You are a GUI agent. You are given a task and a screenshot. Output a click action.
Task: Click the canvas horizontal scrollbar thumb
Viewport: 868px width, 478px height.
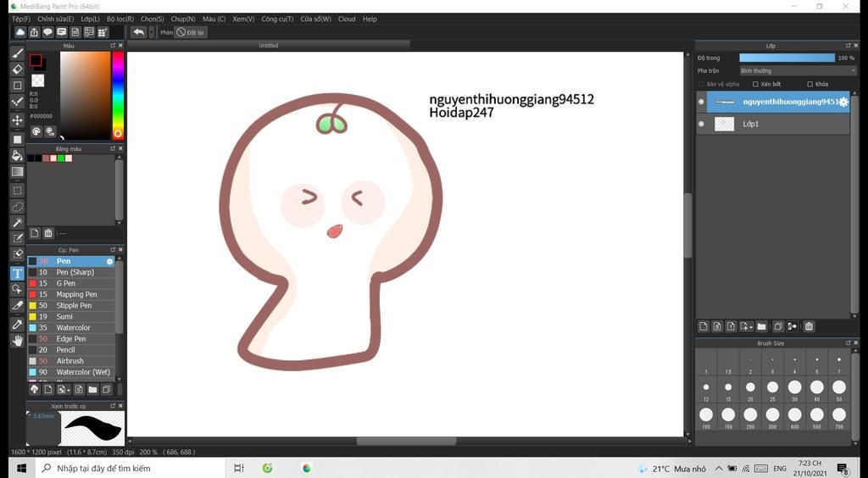tap(406, 442)
